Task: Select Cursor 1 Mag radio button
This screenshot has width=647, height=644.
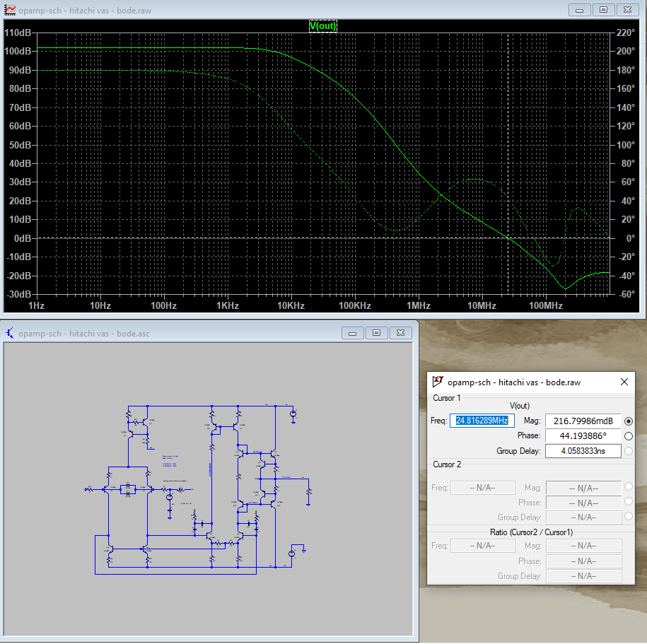Action: tap(629, 421)
